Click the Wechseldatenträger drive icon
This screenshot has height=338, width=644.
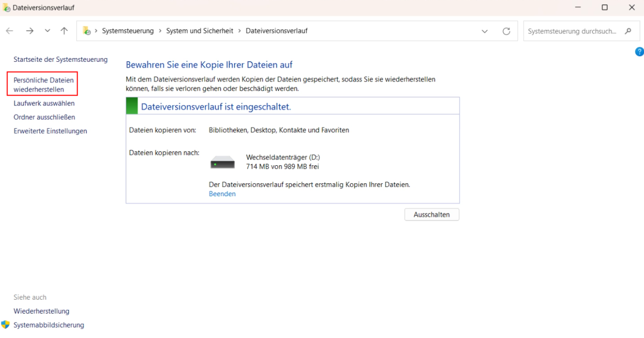[222, 162]
